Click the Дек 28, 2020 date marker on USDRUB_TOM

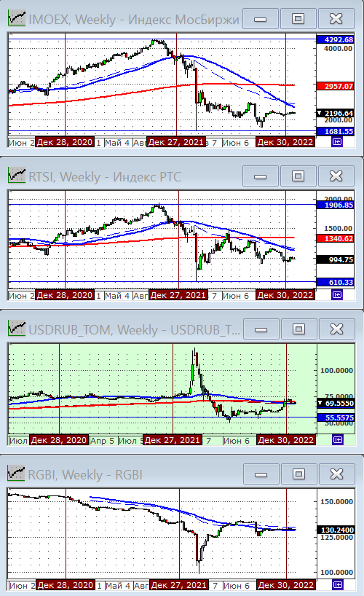click(x=59, y=440)
